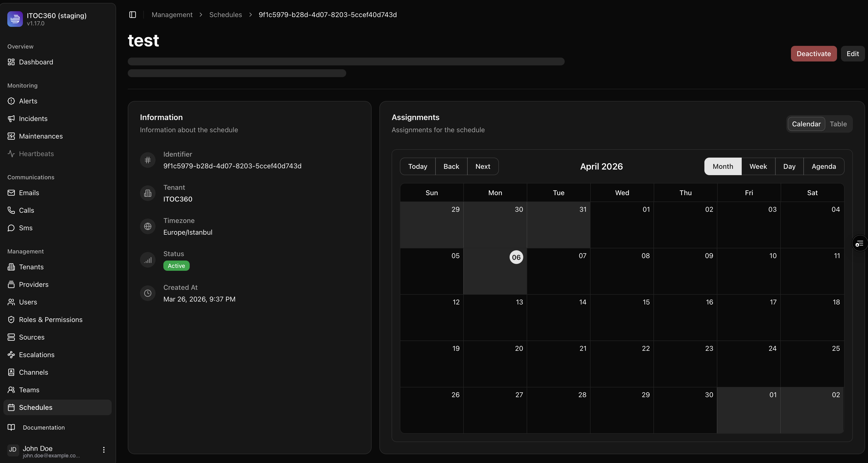Open Escalations in sidebar
The height and width of the screenshot is (463, 868).
pyautogui.click(x=36, y=355)
